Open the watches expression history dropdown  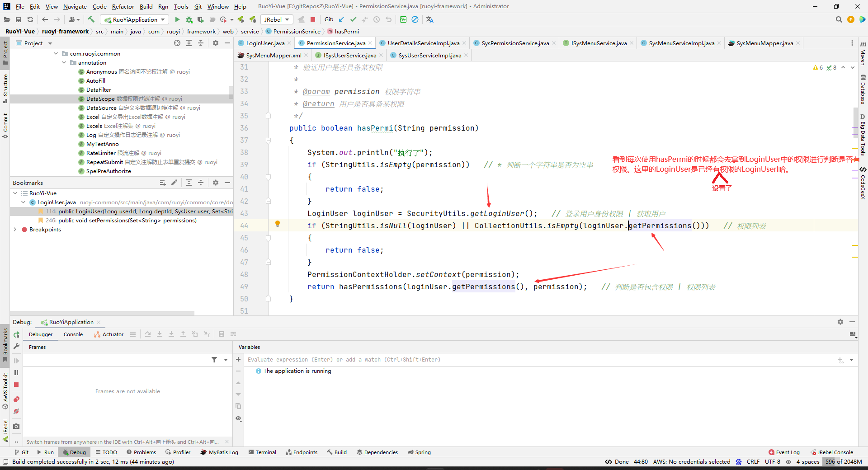(851, 360)
